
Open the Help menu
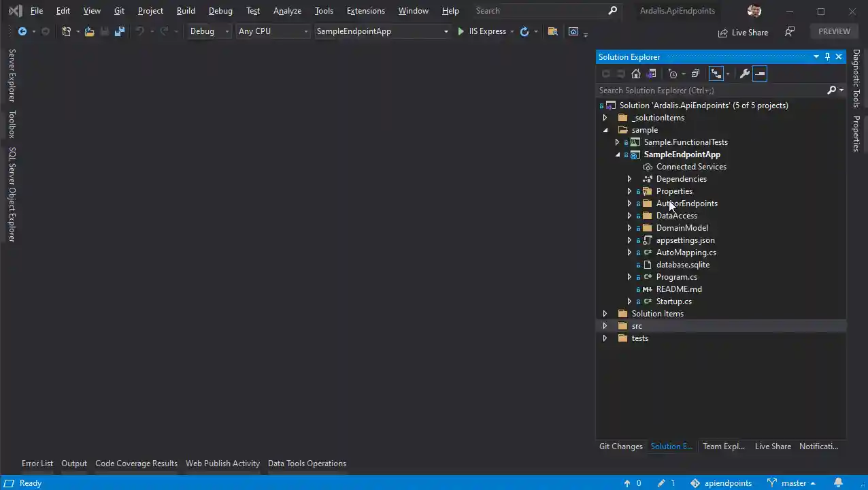pos(450,11)
